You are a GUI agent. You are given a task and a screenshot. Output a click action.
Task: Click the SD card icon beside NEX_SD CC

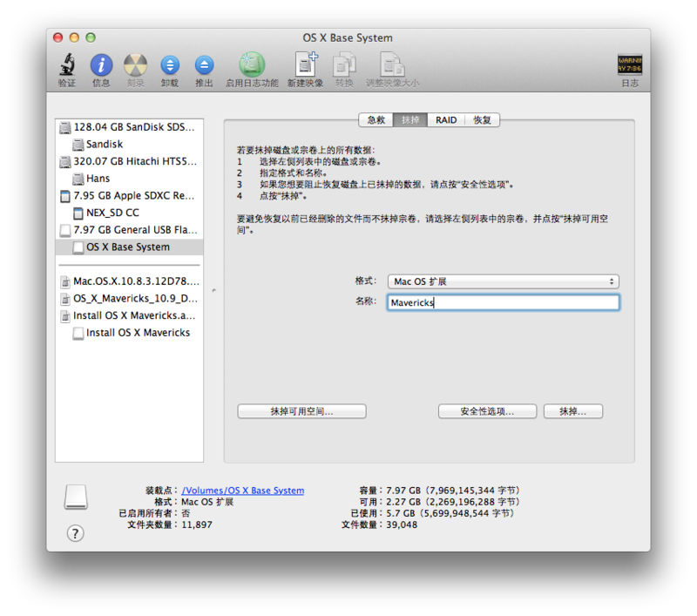78,213
